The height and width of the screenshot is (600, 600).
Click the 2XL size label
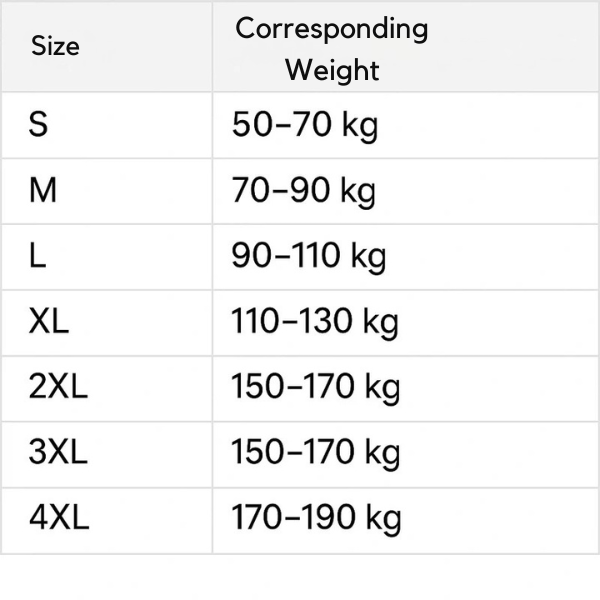(58, 387)
